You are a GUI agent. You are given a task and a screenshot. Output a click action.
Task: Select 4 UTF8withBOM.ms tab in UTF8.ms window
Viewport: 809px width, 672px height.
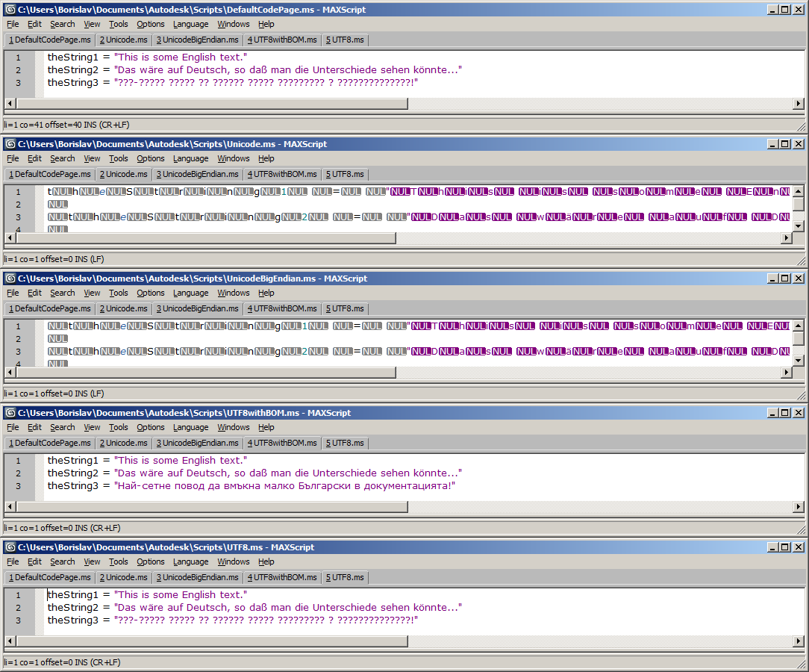282,578
